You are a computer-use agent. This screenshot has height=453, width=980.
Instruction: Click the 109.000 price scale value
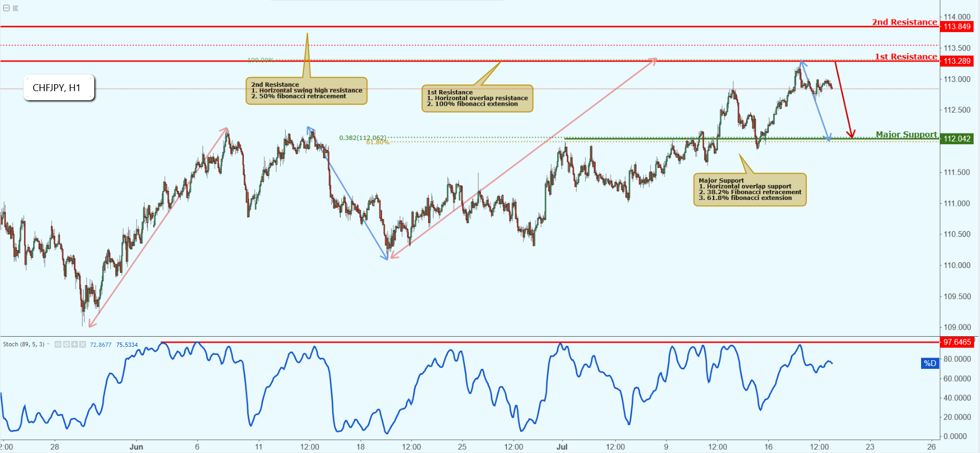[957, 327]
